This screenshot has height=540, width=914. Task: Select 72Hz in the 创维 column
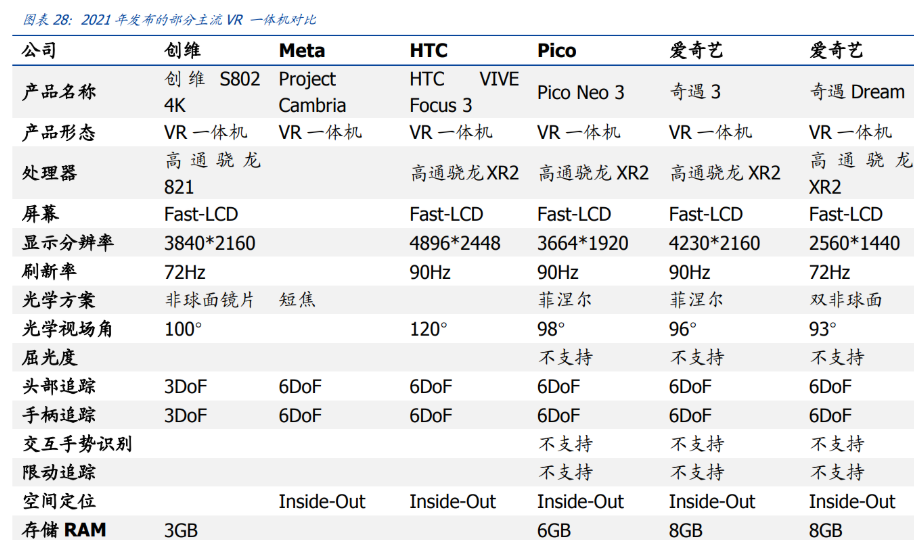point(185,272)
